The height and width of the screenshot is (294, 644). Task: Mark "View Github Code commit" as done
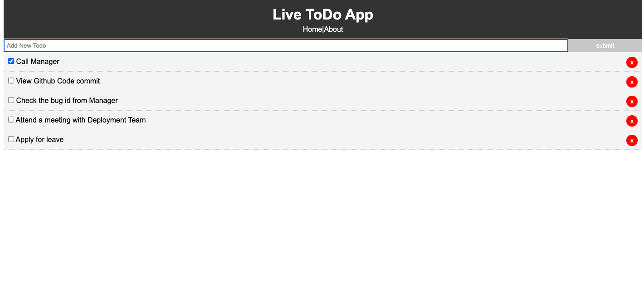pos(11,81)
